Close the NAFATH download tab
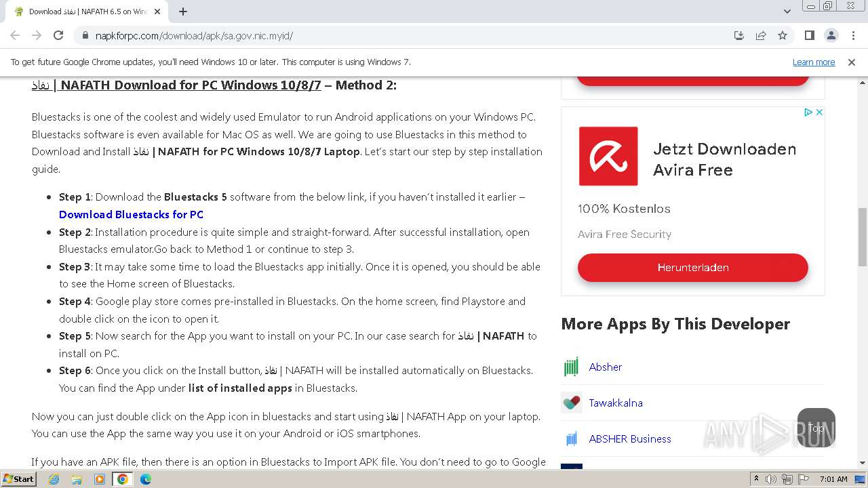 tap(157, 12)
